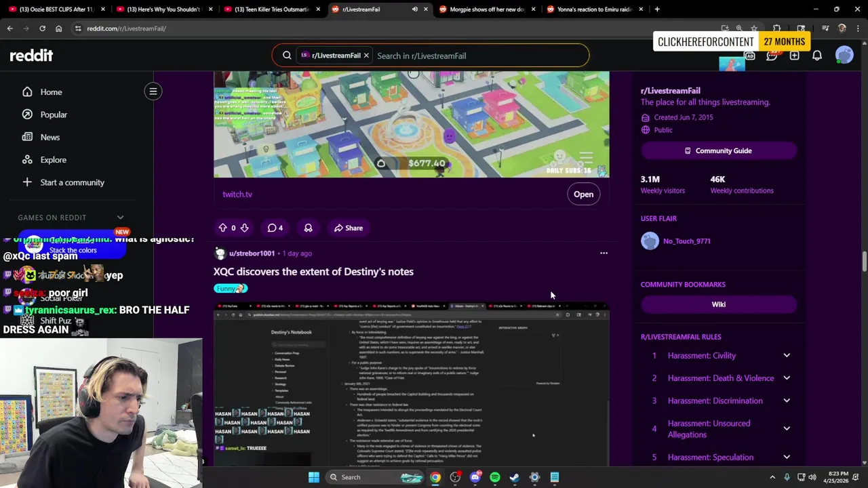Image resolution: width=868 pixels, height=488 pixels.
Task: Open more options for strebor1001's post
Action: [x=604, y=253]
